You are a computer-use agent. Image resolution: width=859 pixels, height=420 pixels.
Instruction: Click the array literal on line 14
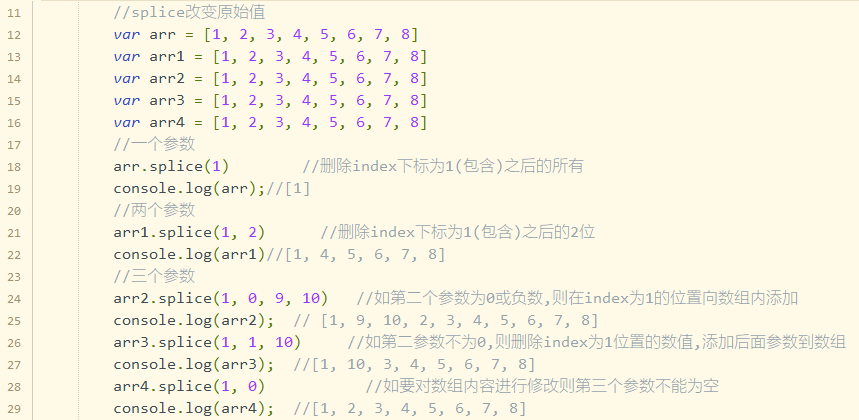(x=319, y=78)
